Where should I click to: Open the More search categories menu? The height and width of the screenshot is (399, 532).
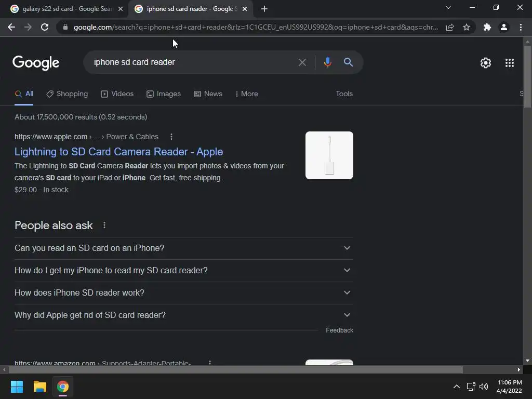coord(247,94)
